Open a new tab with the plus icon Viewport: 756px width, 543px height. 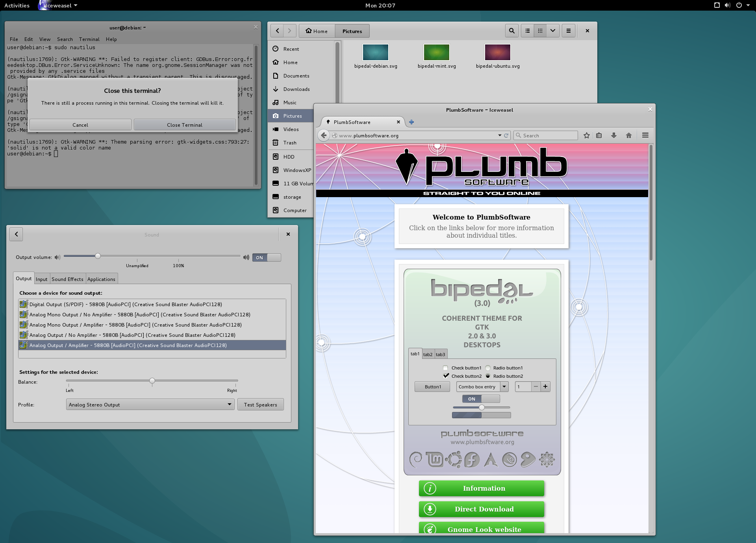click(x=411, y=122)
